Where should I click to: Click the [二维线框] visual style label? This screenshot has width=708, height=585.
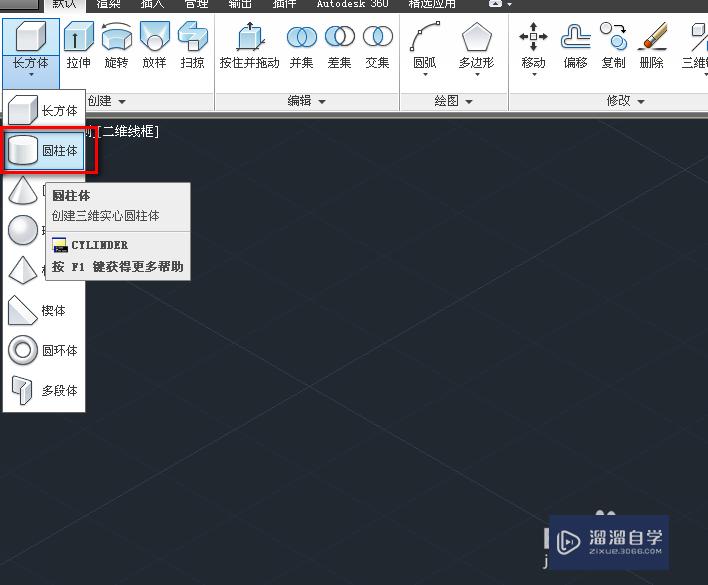click(x=128, y=131)
